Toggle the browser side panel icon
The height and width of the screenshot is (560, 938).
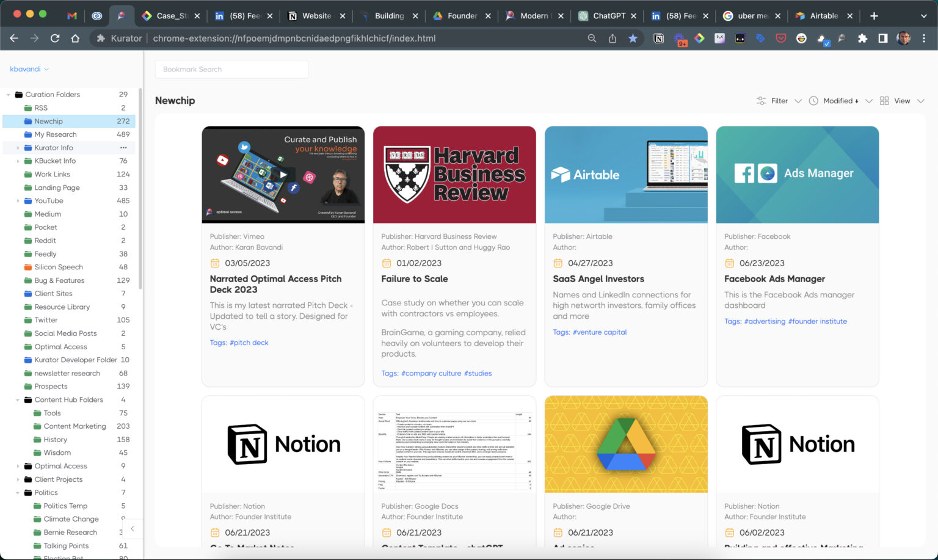(x=882, y=38)
